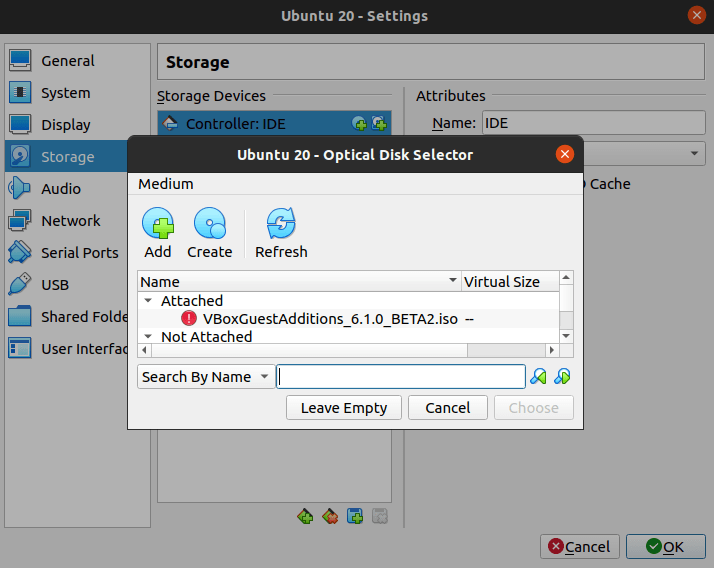714x568 pixels.
Task: Click Leave Empty button
Action: (x=344, y=408)
